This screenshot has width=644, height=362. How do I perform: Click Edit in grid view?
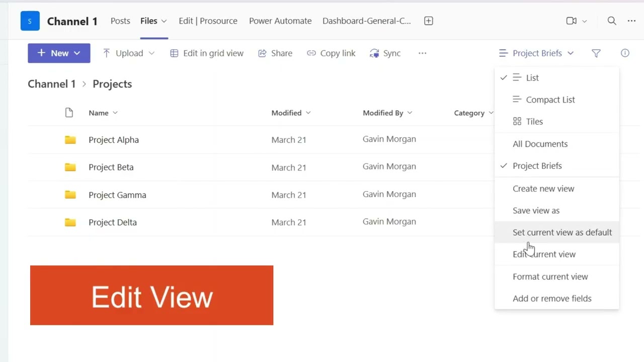[x=207, y=53]
